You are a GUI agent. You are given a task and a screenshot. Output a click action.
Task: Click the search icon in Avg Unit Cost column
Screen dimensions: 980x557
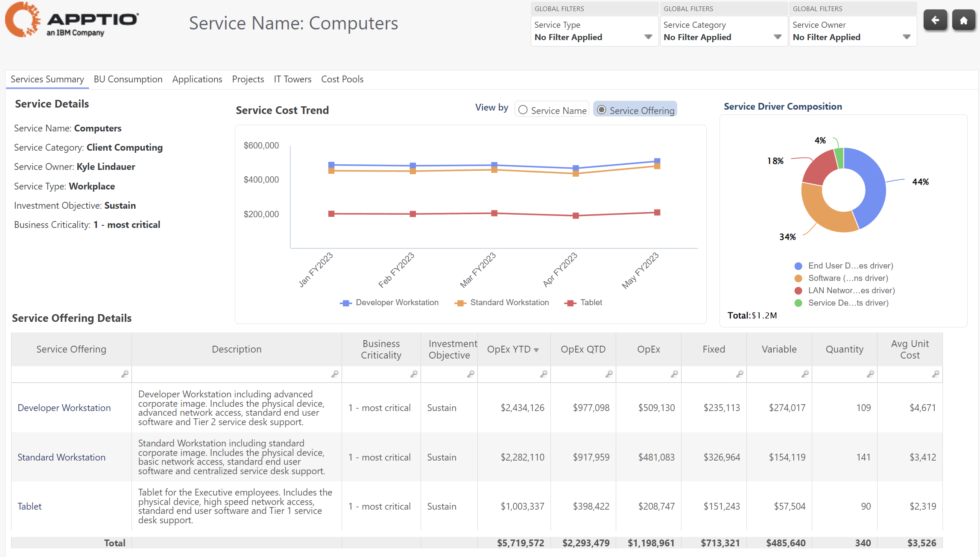pyautogui.click(x=936, y=374)
